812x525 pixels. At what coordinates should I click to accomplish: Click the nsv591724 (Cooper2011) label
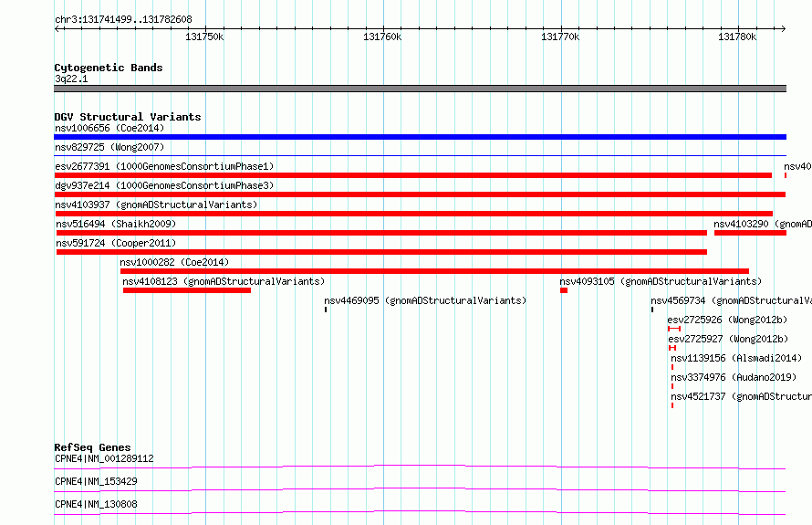coord(116,243)
